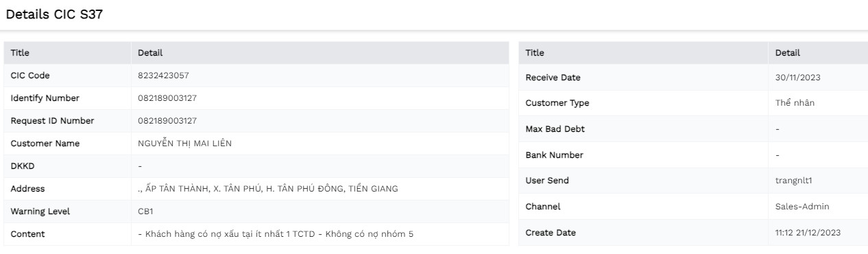Click the Bank Number row label
868x254 pixels.
[x=554, y=155]
